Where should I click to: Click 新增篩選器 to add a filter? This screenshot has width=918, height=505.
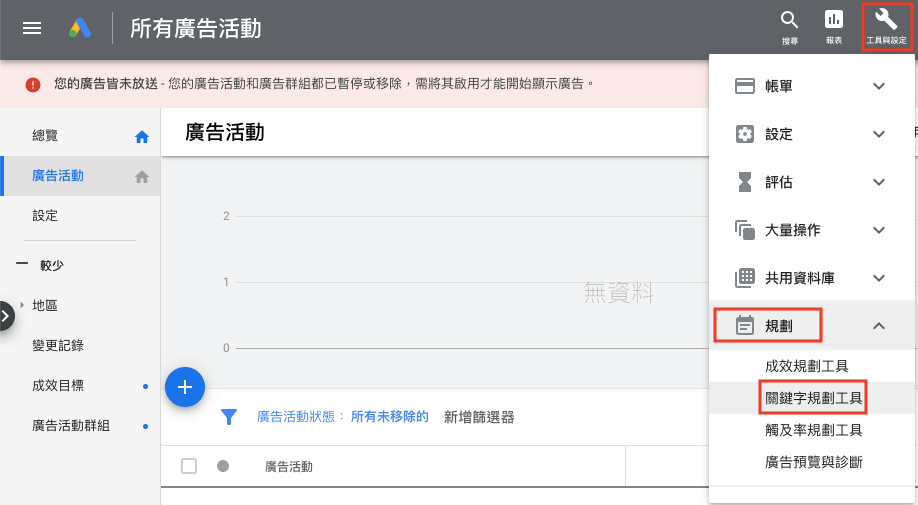(x=479, y=417)
